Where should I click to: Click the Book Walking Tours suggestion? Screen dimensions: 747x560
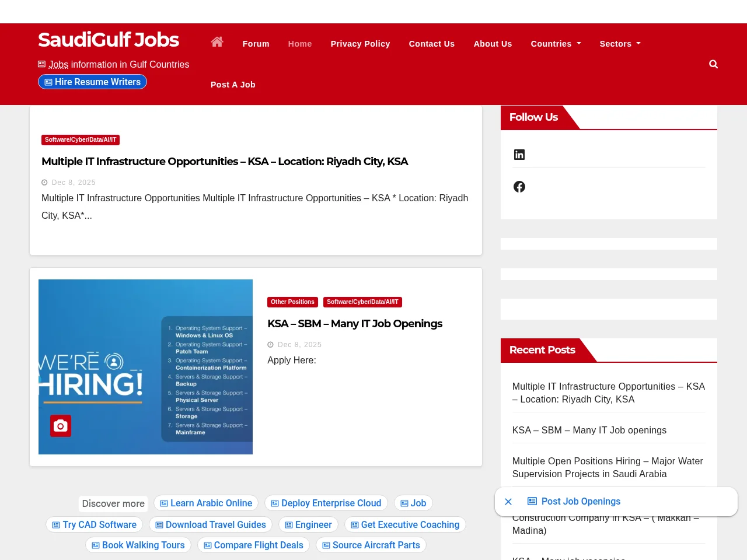(x=138, y=545)
